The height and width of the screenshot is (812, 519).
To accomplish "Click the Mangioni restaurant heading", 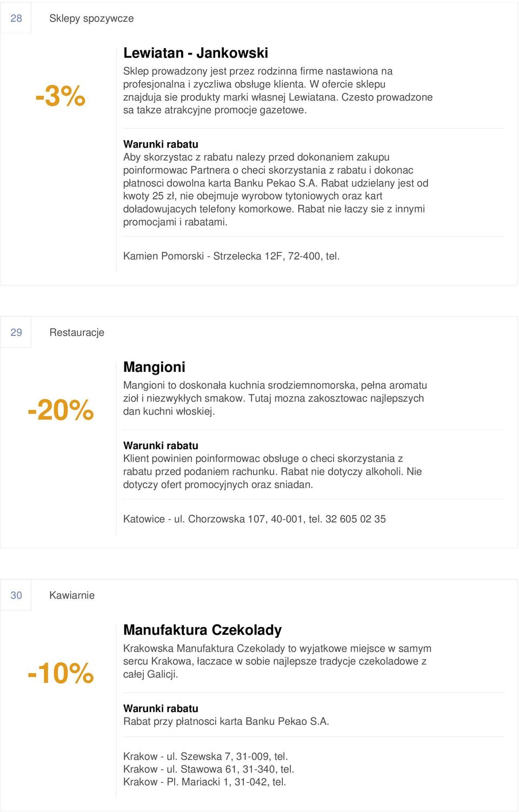I will [154, 367].
